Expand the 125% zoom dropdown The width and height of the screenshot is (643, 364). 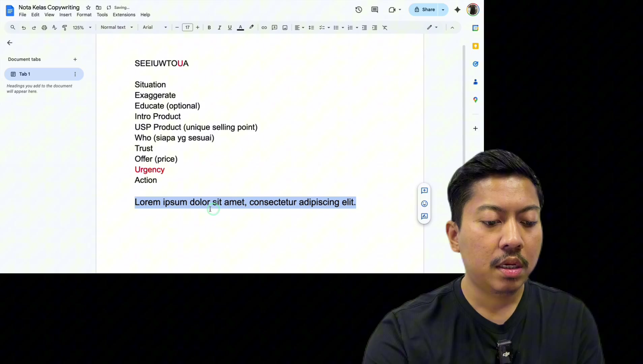point(82,28)
